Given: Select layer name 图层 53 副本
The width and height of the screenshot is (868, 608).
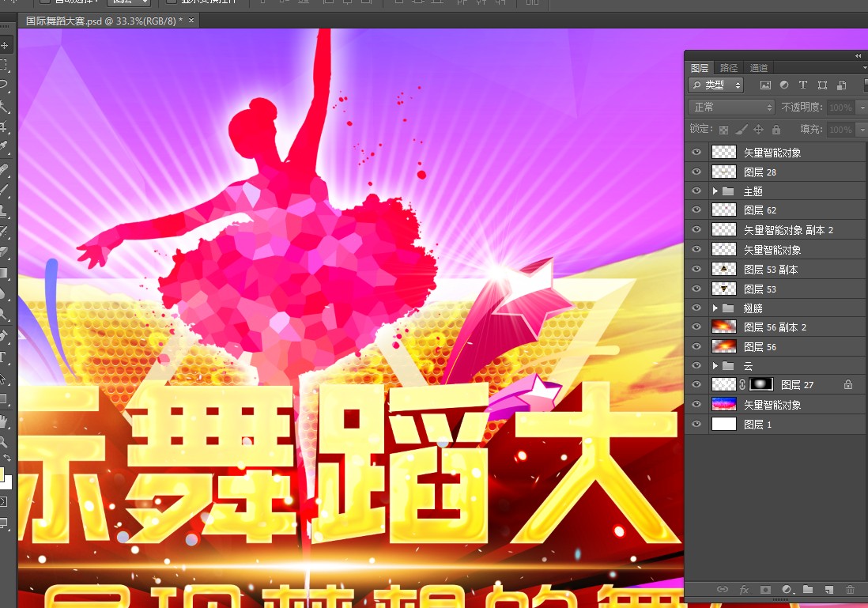Looking at the screenshot, I should (771, 270).
